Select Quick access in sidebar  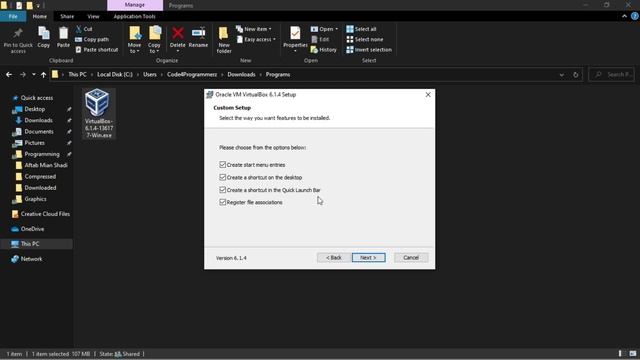click(37, 98)
